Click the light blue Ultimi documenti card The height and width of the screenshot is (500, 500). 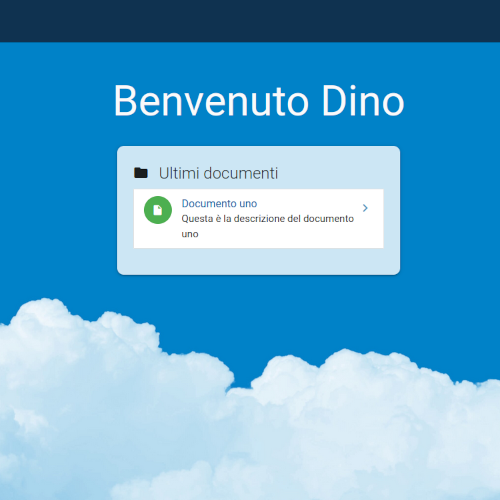[x=258, y=210]
